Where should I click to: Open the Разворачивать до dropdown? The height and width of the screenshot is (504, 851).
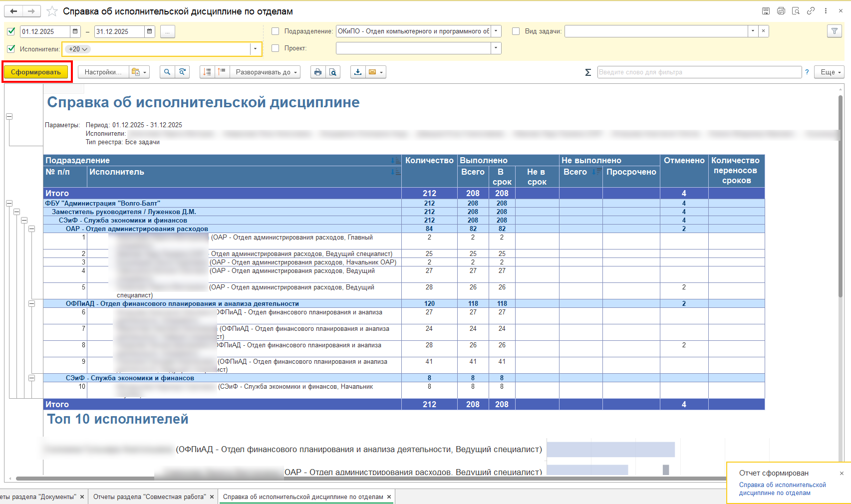(x=267, y=72)
